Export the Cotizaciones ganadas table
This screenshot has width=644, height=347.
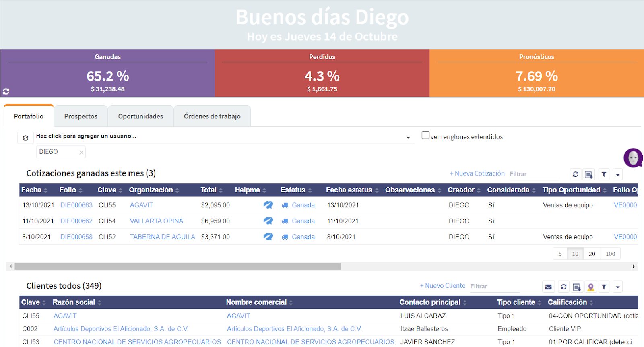[589, 174]
